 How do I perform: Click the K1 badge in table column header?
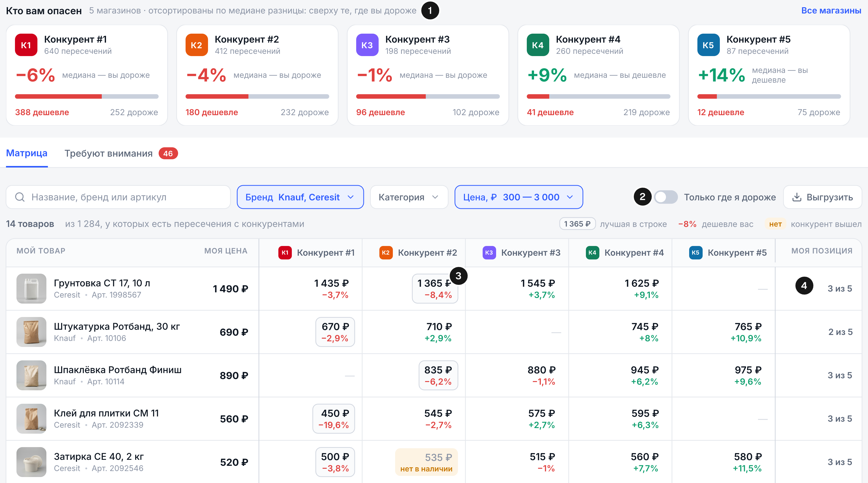point(285,253)
